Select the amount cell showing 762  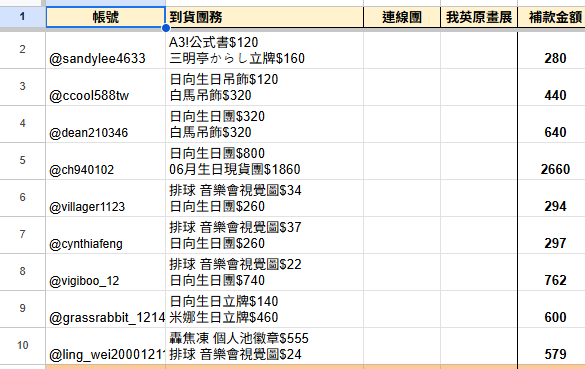[x=551, y=272]
